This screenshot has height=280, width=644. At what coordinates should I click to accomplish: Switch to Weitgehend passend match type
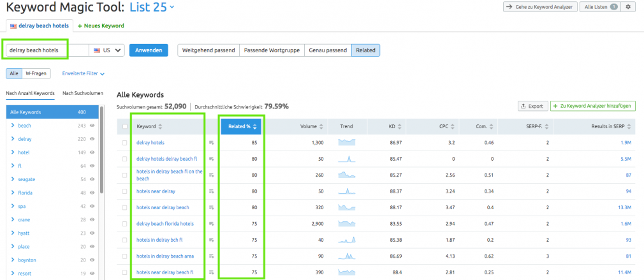point(209,50)
